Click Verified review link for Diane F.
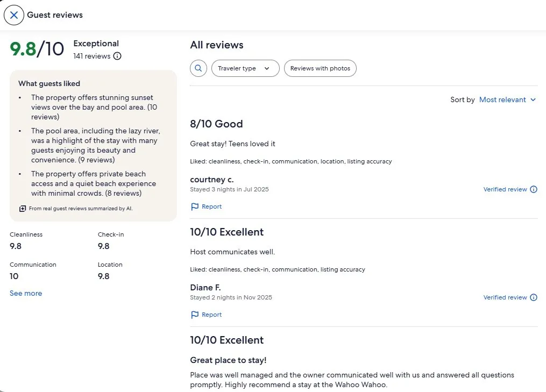 [505, 297]
